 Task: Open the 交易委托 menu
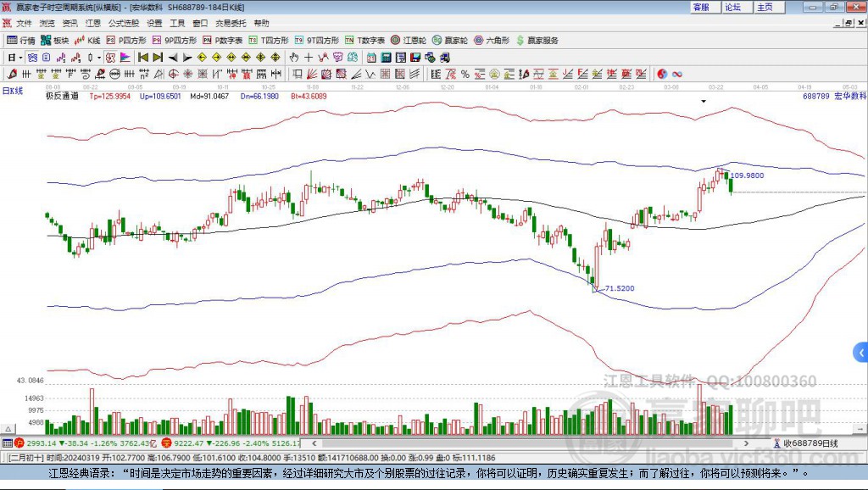pos(231,23)
